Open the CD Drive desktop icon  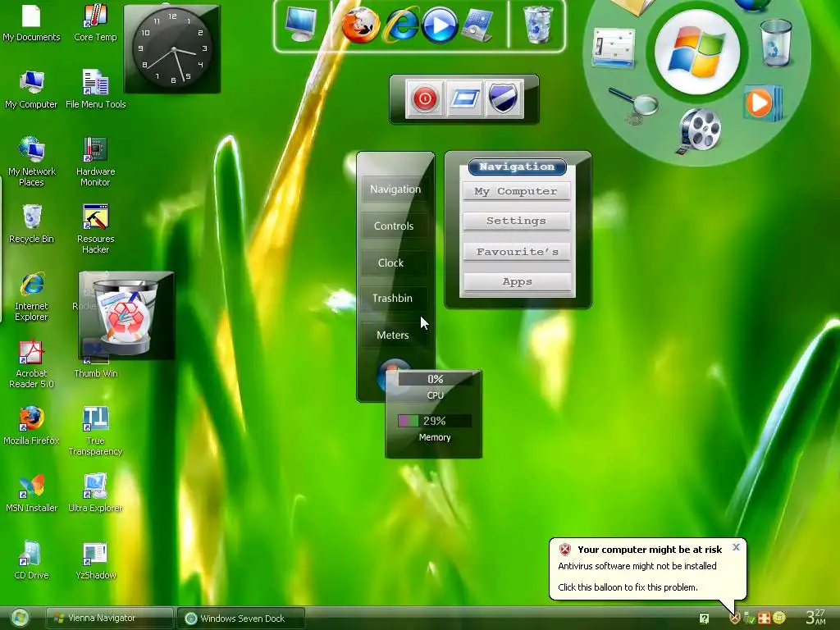[31, 560]
